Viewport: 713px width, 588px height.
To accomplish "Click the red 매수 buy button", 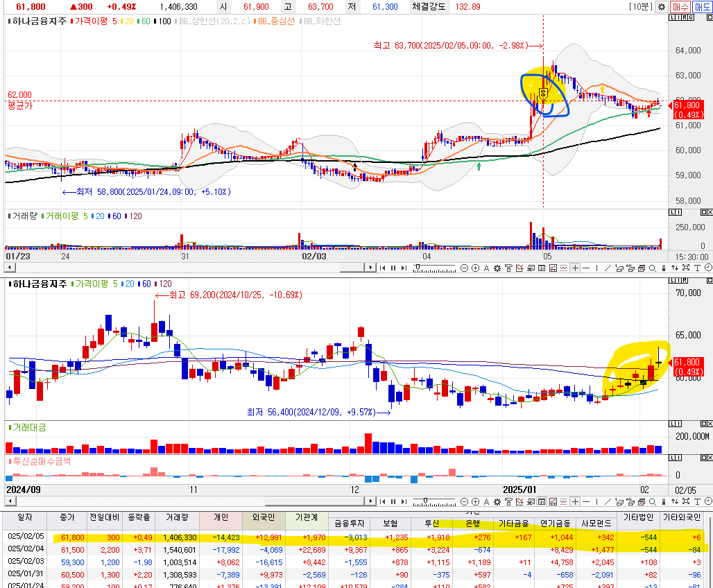I will tap(680, 7).
